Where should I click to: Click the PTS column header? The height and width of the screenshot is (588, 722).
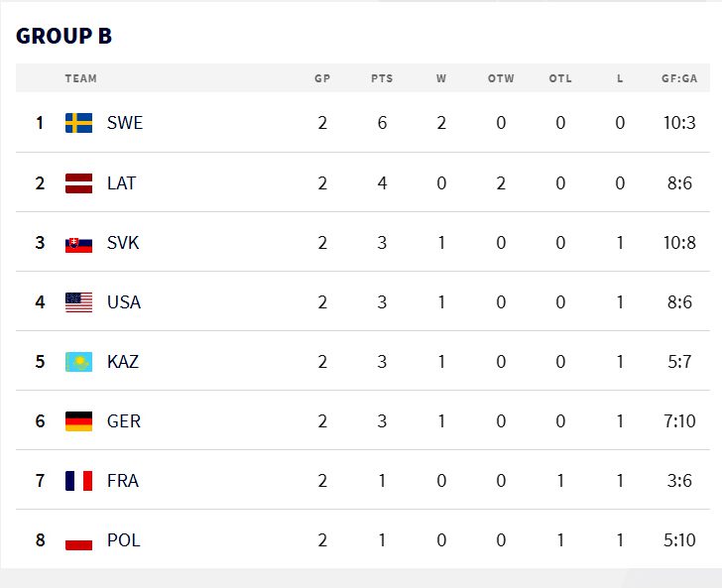[382, 78]
